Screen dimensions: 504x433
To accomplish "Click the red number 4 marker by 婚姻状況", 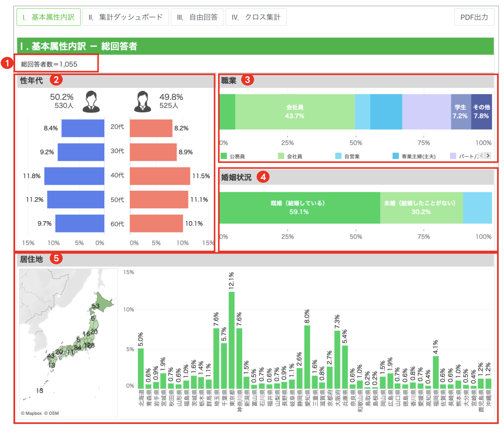I will click(263, 177).
